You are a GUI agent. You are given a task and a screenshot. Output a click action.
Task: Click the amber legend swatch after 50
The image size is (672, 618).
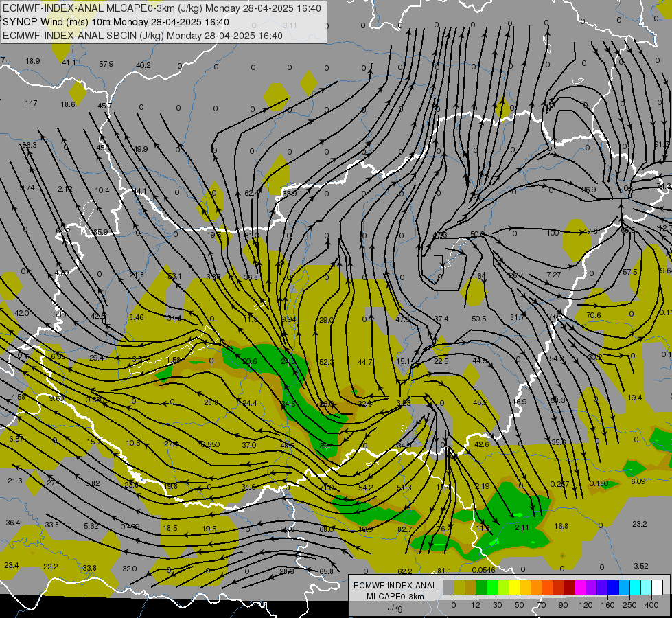(525, 587)
